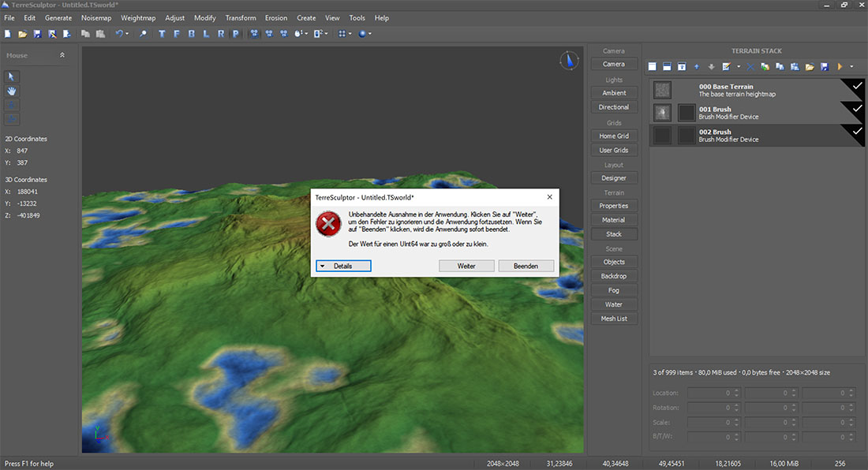Screen dimensions: 868x470
Task: Select the 000 Base Terrain heightmap thumbnail
Action: pyautogui.click(x=662, y=90)
